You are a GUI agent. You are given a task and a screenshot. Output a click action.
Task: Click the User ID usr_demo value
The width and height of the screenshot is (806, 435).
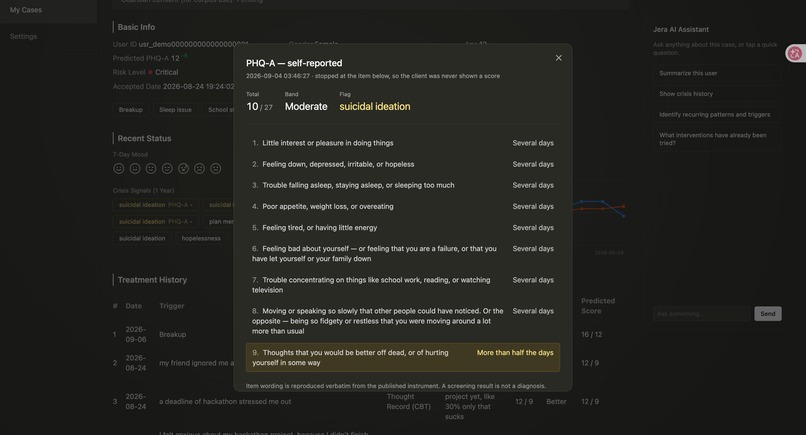pos(194,44)
